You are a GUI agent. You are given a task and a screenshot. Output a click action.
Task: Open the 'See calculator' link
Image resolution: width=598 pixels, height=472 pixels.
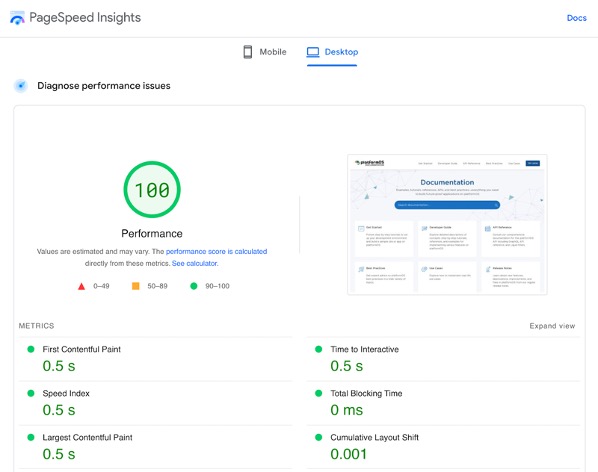click(195, 263)
